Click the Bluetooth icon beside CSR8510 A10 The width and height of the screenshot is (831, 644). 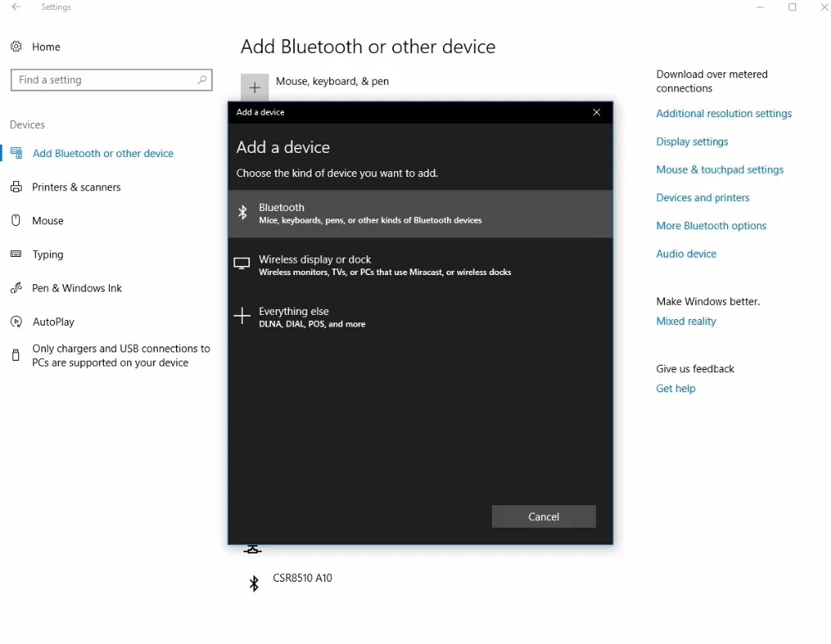tap(254, 583)
